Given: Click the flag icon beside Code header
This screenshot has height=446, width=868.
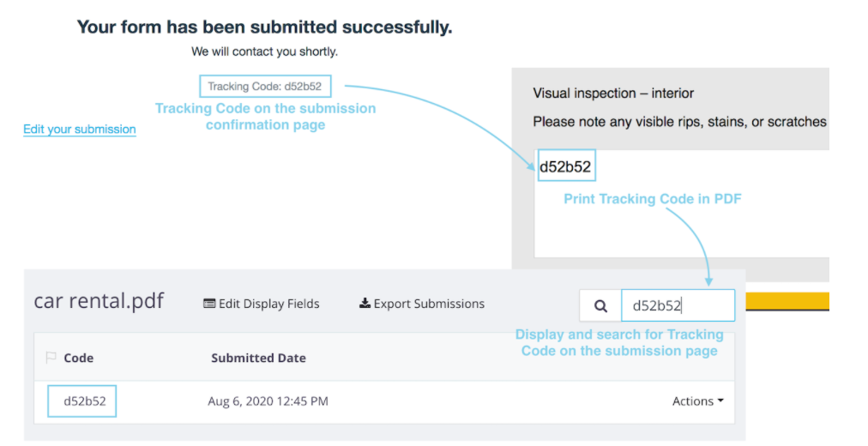Looking at the screenshot, I should pos(51,358).
